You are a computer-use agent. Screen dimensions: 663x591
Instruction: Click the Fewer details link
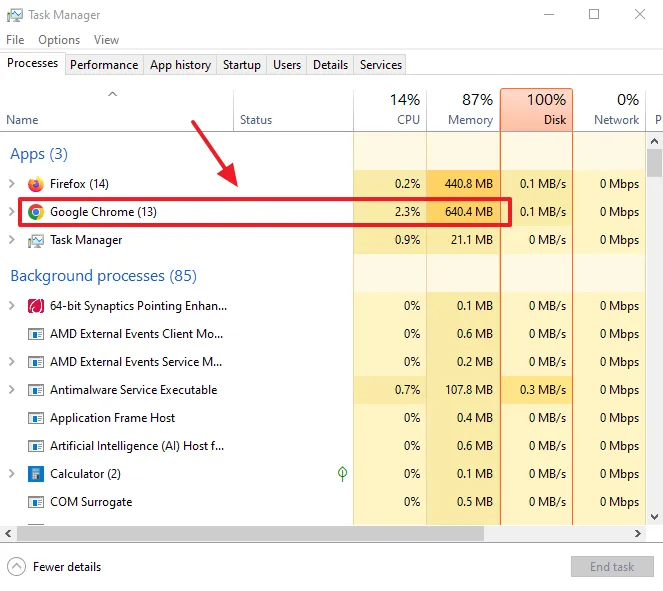pyautogui.click(x=67, y=566)
